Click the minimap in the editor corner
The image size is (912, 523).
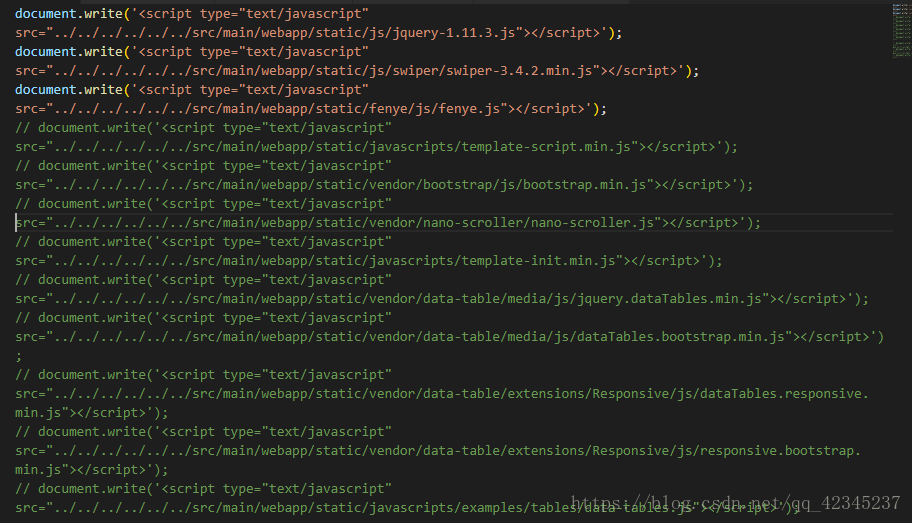[x=902, y=30]
